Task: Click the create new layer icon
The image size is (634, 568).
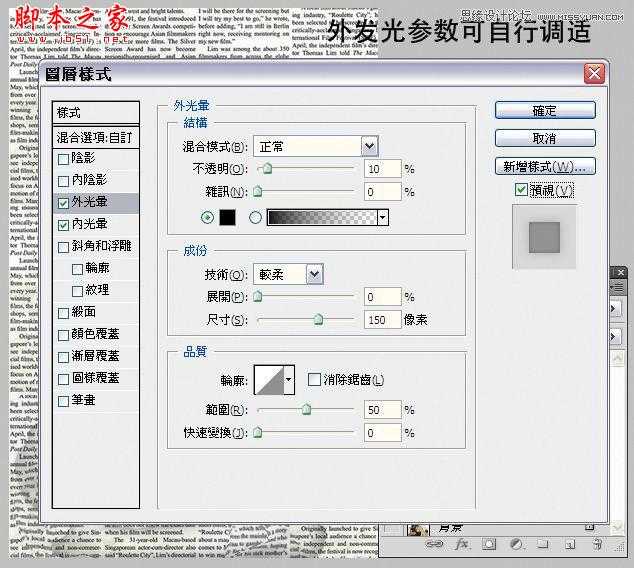Action: [570, 545]
